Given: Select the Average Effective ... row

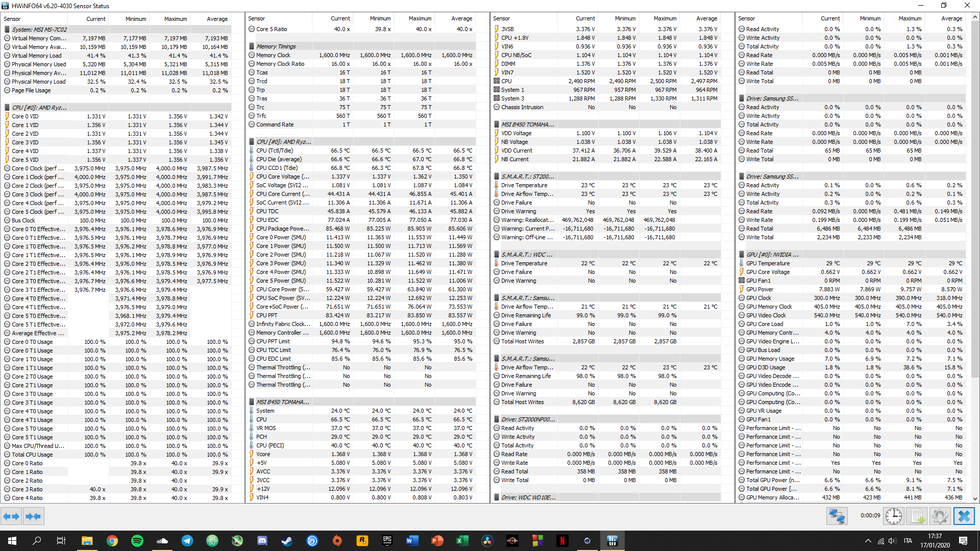Looking at the screenshot, I should 117,333.
